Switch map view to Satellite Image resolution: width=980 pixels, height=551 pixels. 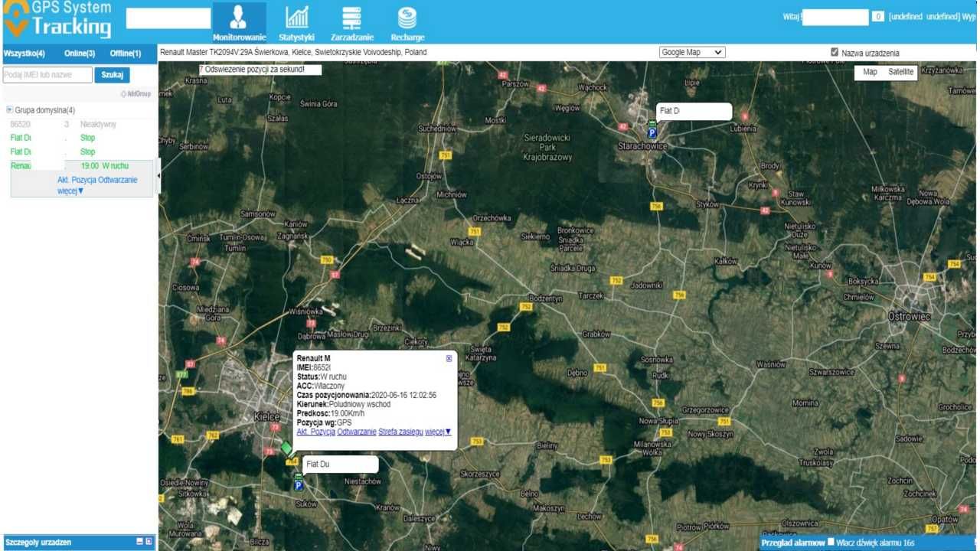point(901,72)
